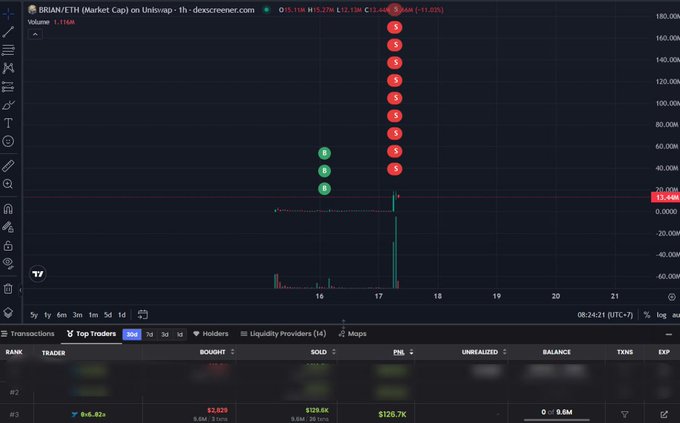This screenshot has height=423, width=680.
Task: Toggle hide all drawings eye icon
Action: pos(8,263)
